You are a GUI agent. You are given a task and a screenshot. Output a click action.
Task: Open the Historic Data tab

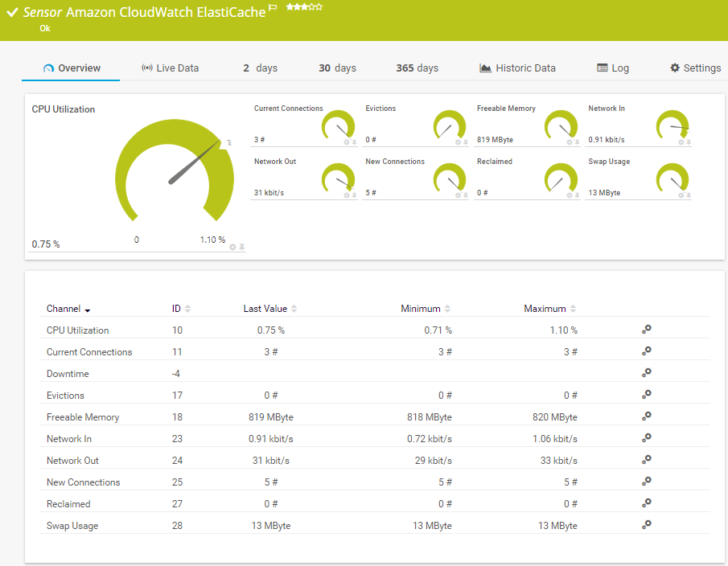(517, 68)
